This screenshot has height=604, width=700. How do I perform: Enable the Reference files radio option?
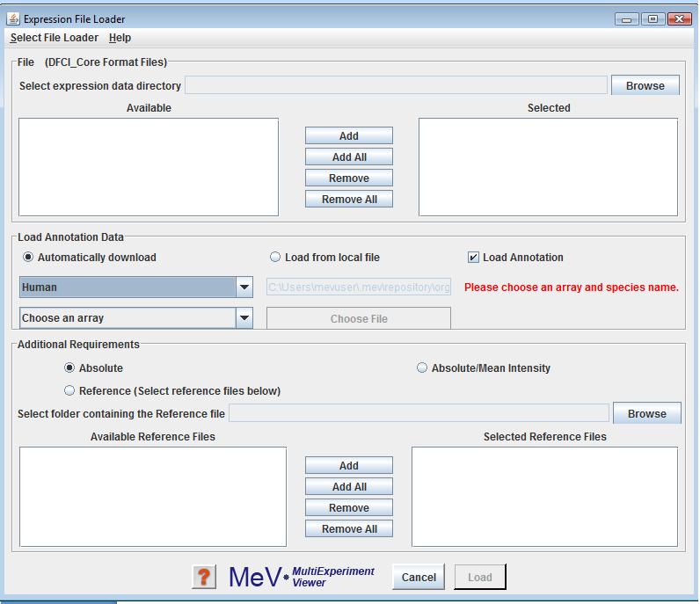coord(69,390)
